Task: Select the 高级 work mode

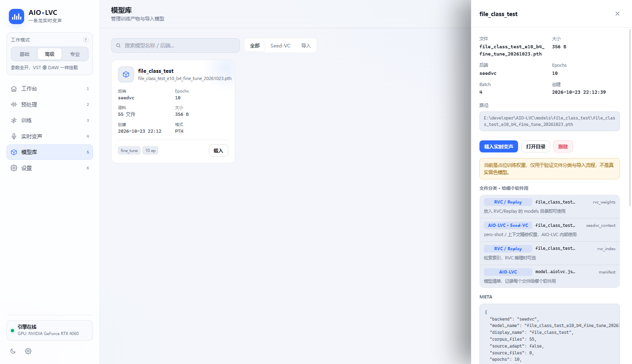Action: click(x=50, y=54)
